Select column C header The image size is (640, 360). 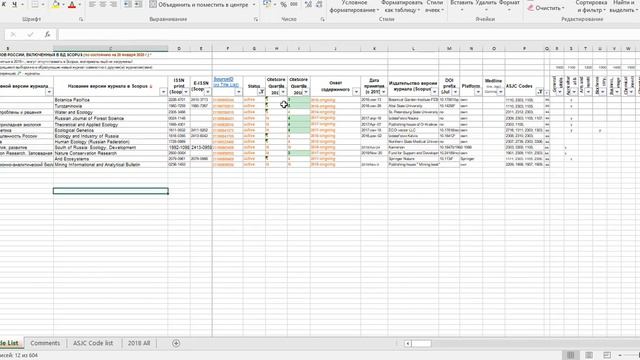pyautogui.click(x=111, y=49)
